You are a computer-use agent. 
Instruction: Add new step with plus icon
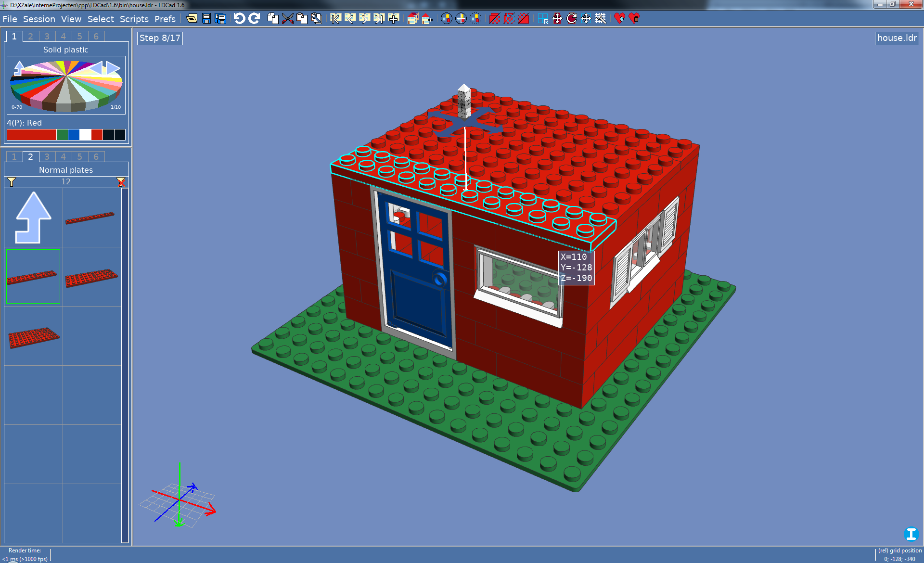coord(394,19)
